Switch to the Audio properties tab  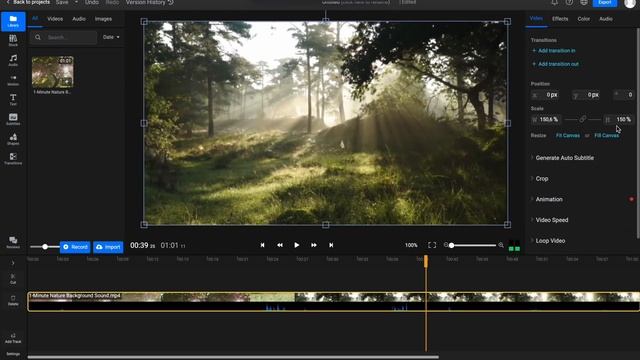606,19
